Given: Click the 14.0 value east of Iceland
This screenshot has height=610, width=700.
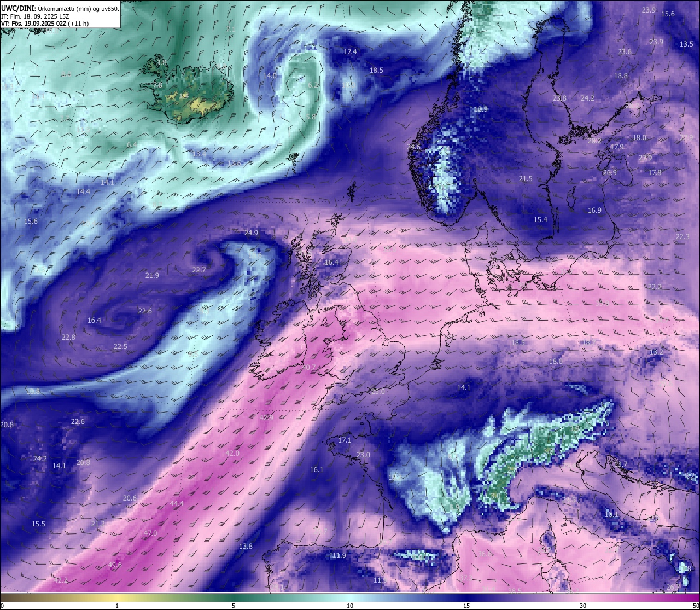Looking at the screenshot, I should [270, 75].
